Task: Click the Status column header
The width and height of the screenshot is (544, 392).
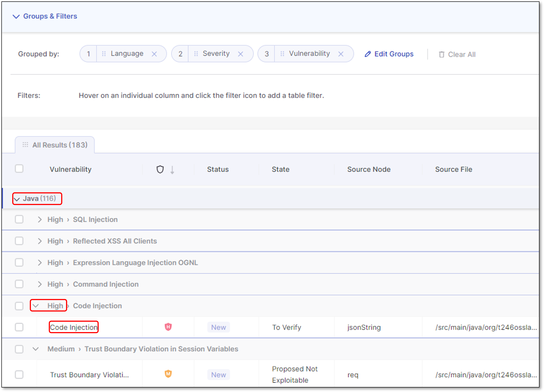Action: (218, 169)
